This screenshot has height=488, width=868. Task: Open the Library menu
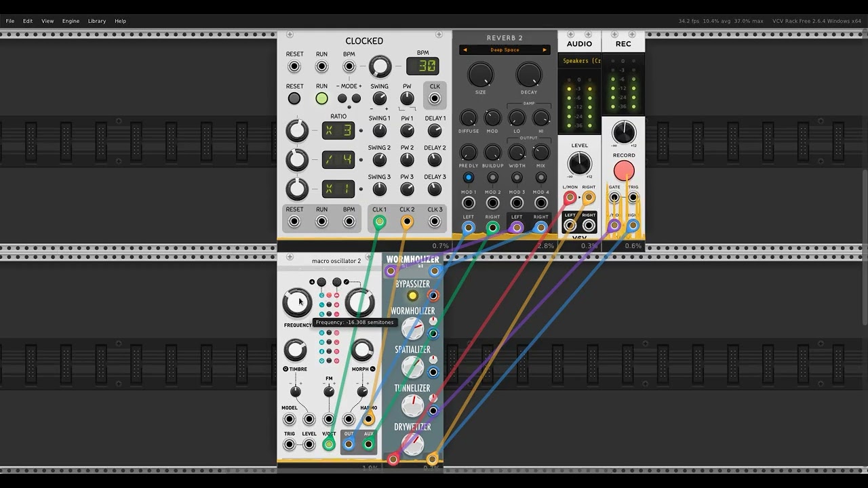tap(97, 21)
